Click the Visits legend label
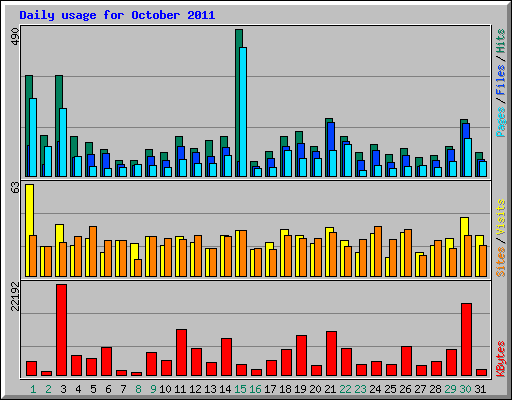The width and height of the screenshot is (512, 400). pos(500,218)
